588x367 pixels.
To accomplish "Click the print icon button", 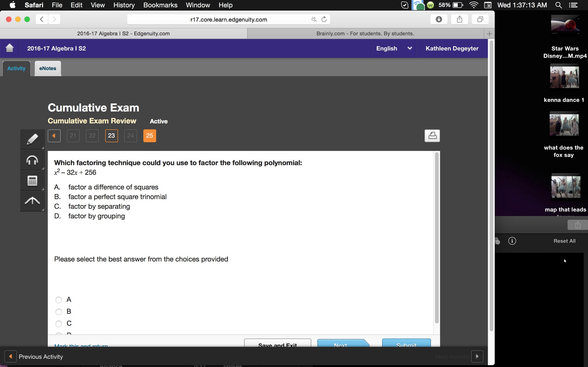I will (x=432, y=136).
